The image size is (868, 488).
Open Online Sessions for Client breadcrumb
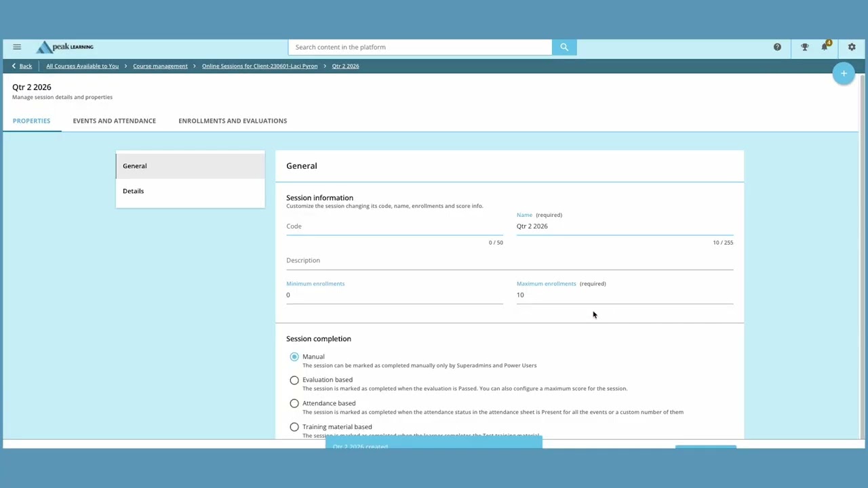[260, 66]
